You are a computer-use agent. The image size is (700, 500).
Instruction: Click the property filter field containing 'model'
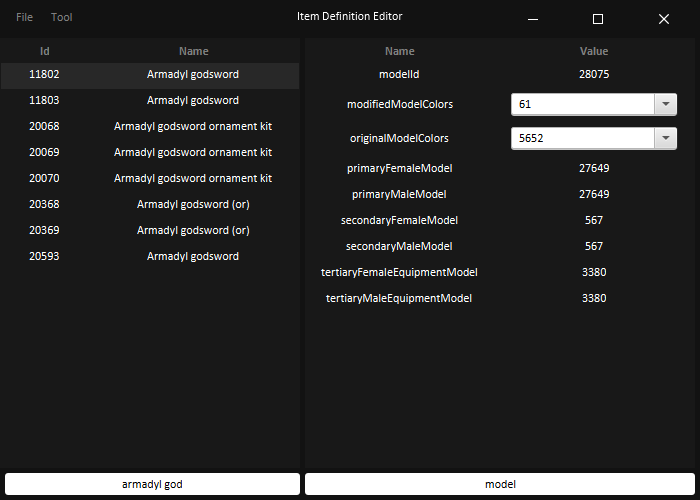[x=500, y=484]
